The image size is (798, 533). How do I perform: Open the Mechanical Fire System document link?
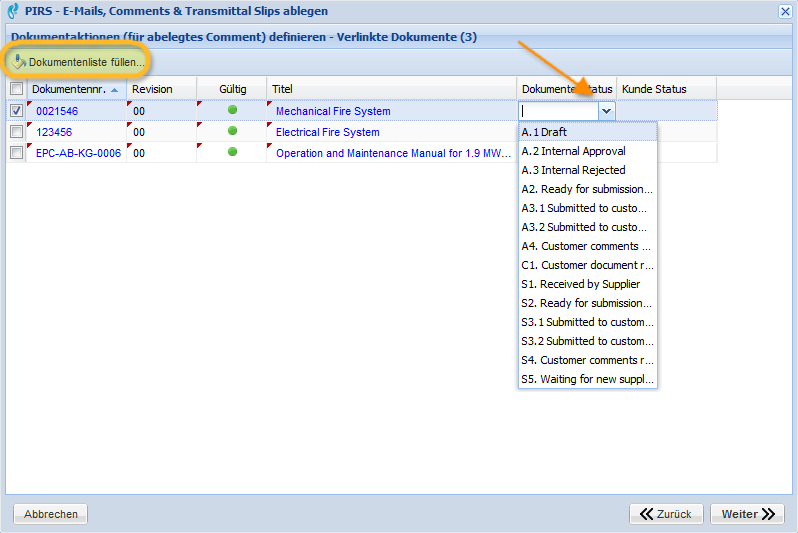(333, 111)
